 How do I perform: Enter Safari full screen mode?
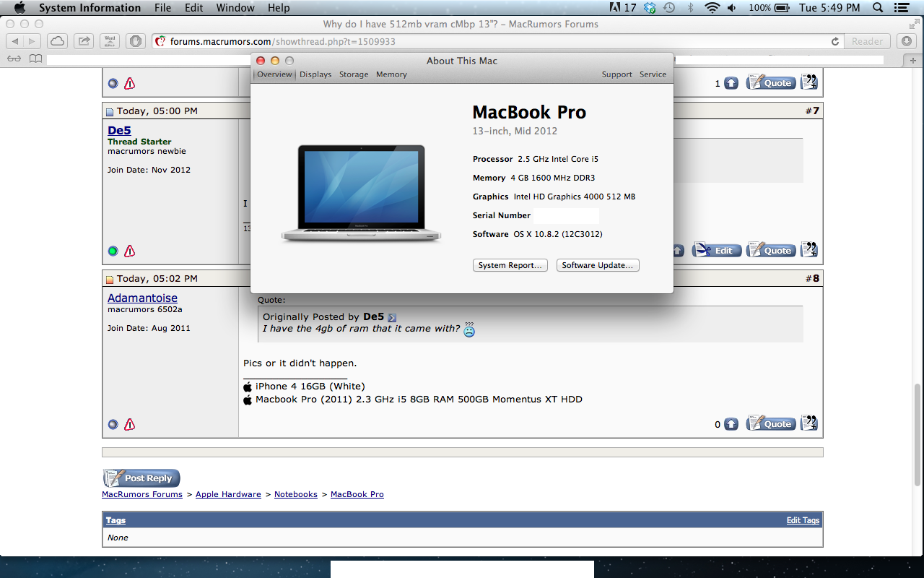912,24
